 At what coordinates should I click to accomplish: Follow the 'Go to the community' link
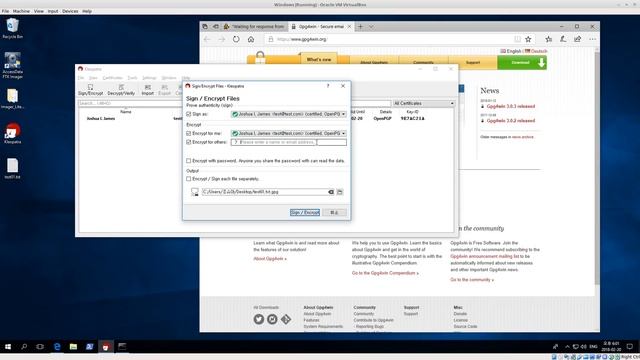[472, 280]
